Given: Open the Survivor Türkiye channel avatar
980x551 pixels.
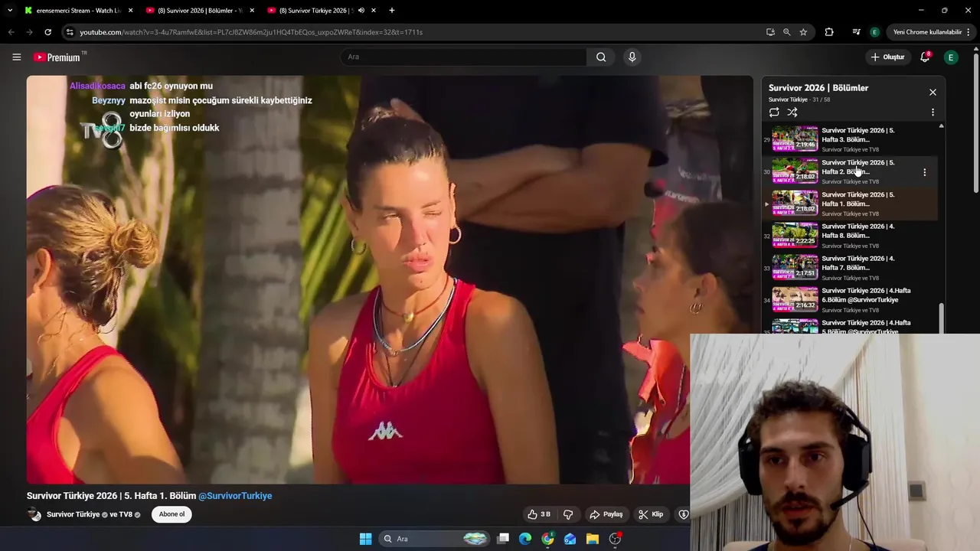Looking at the screenshot, I should [34, 514].
